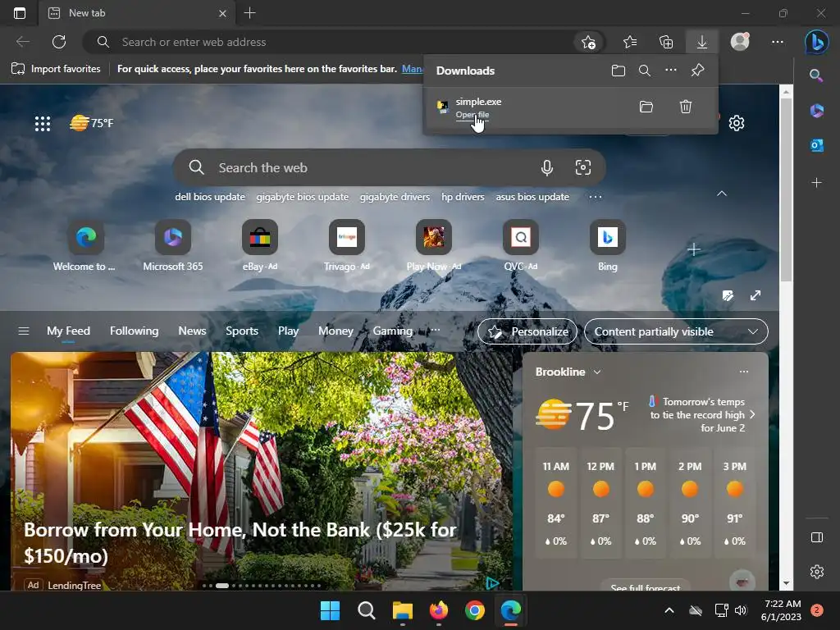
Task: Open the tab actions menu icon
Action: click(20, 13)
